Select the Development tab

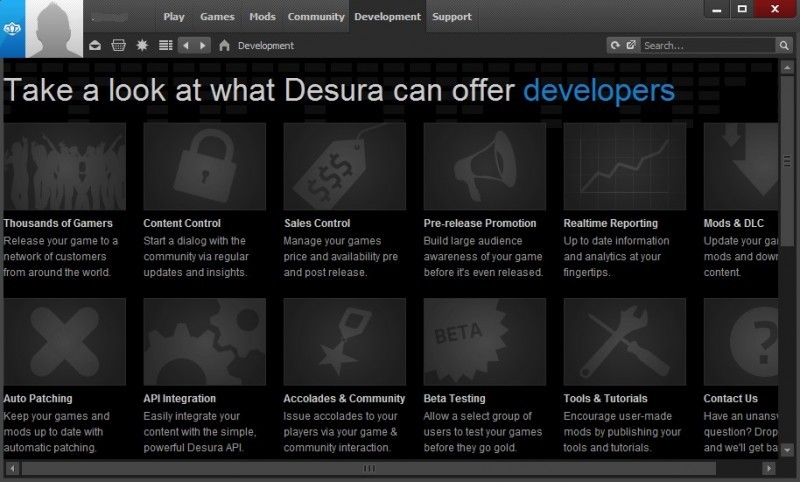tap(388, 16)
